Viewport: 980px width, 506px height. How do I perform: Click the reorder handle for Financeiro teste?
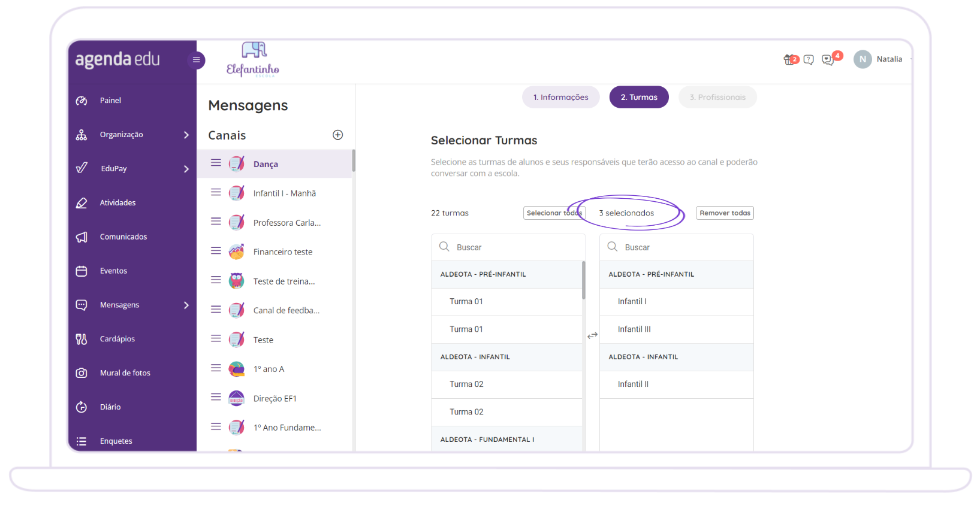coord(216,251)
